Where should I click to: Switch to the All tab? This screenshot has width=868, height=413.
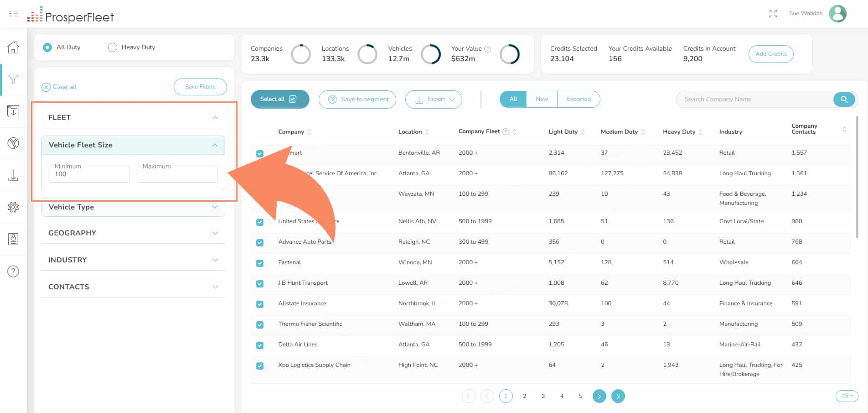513,99
